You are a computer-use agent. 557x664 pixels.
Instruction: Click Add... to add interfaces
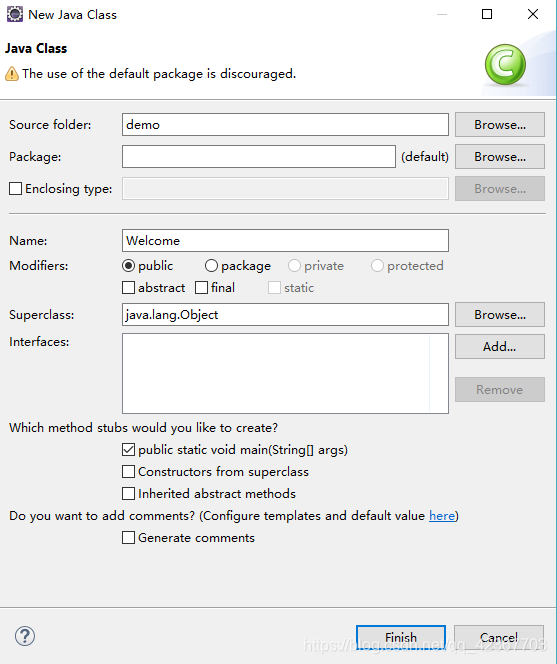[x=500, y=346]
